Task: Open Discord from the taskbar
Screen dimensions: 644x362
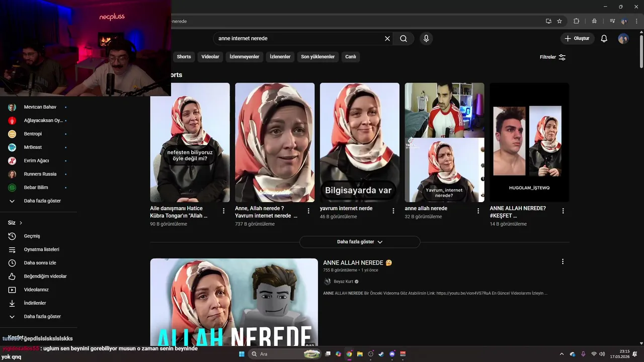Action: pos(392,354)
